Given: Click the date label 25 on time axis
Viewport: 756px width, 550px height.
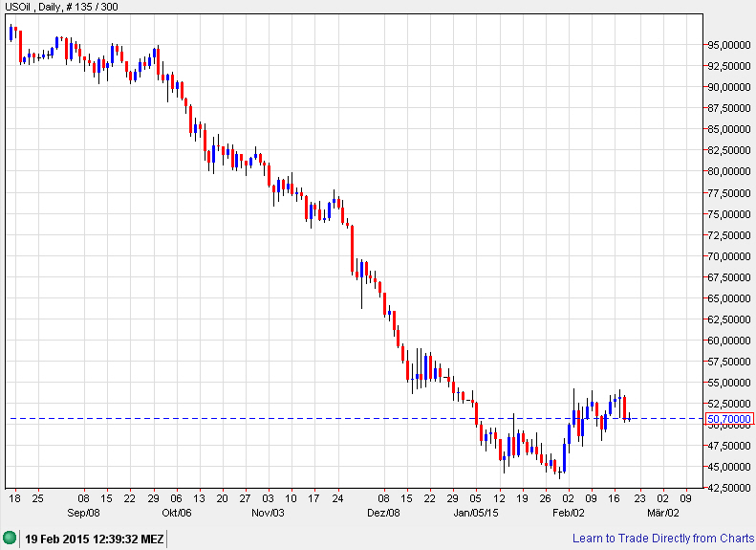Looking at the screenshot, I should pyautogui.click(x=37, y=498).
